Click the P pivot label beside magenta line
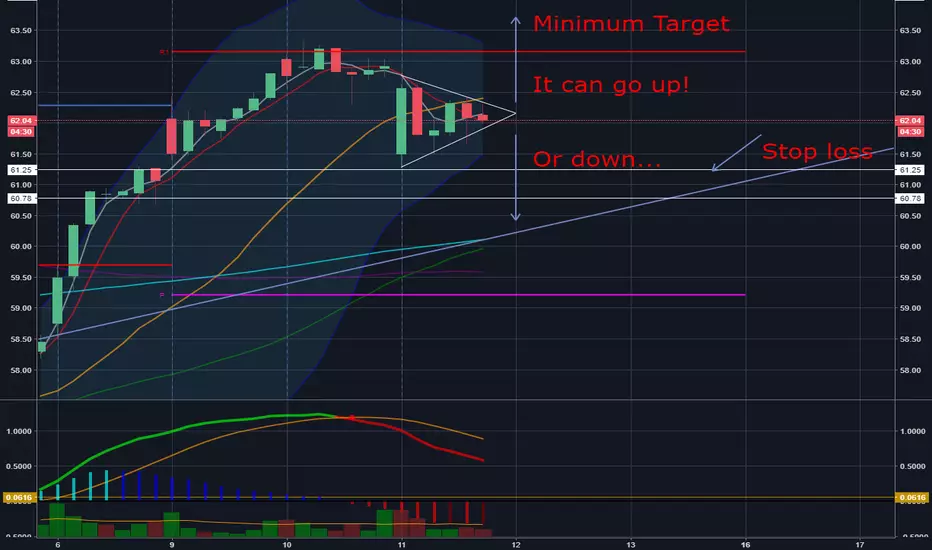Image resolution: width=932 pixels, height=550 pixels. pos(162,295)
